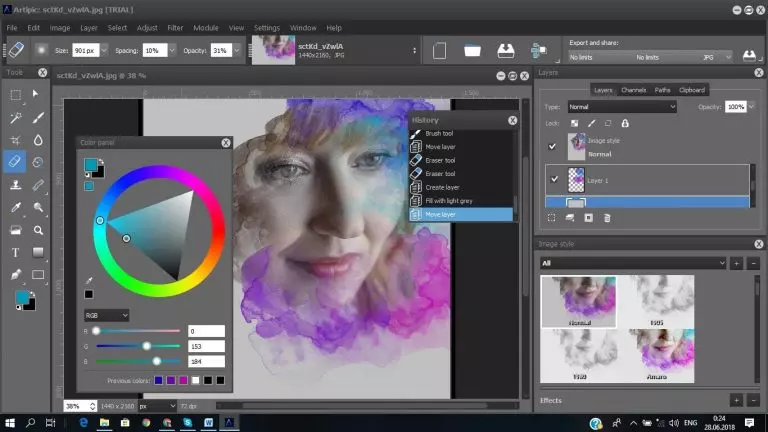Image resolution: width=768 pixels, height=432 pixels.
Task: Select the Stamp tool
Action: (x=16, y=185)
